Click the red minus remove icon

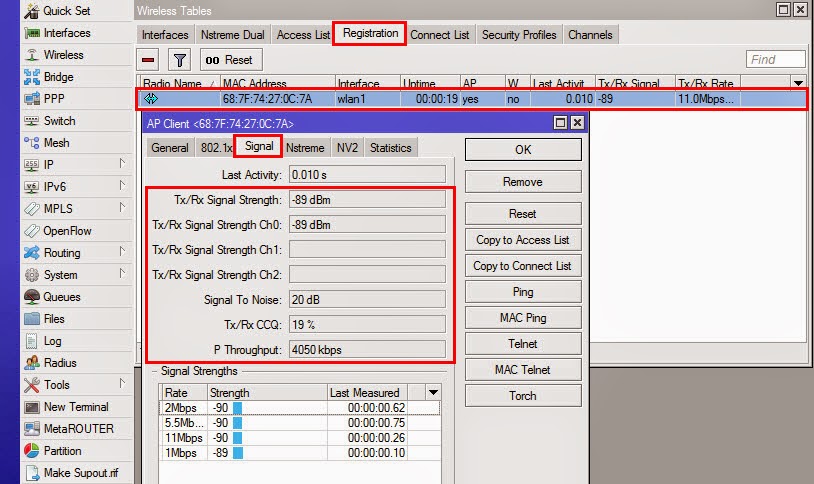click(149, 60)
